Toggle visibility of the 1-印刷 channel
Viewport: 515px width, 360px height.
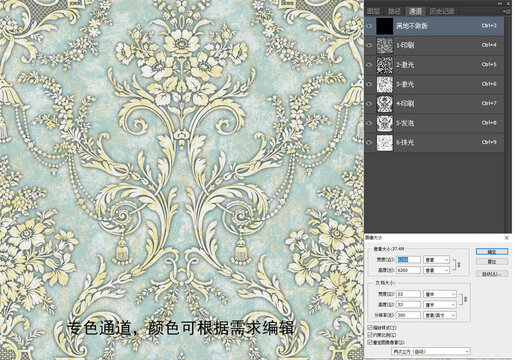tap(369, 45)
